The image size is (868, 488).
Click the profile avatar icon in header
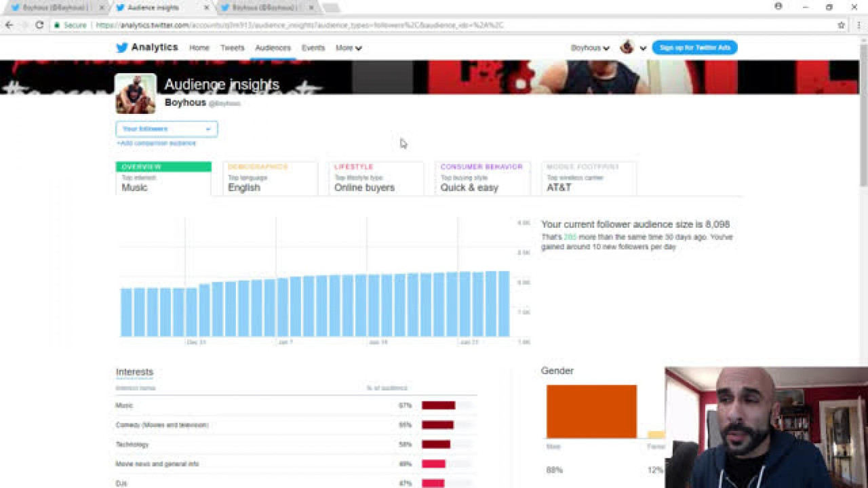tap(627, 47)
